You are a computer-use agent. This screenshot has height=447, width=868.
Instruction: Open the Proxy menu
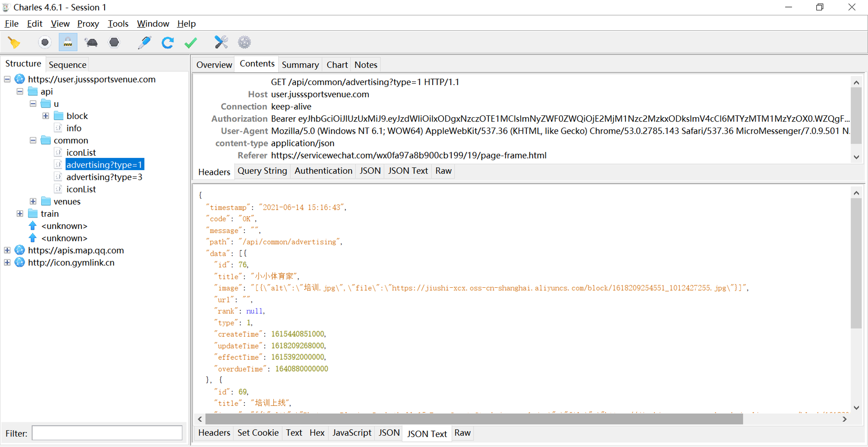click(x=88, y=24)
